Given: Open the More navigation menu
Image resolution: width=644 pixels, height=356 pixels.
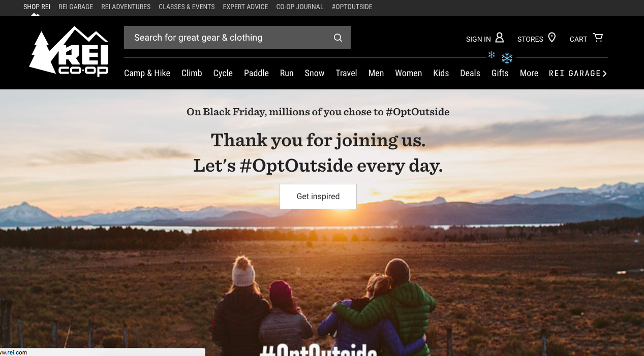Looking at the screenshot, I should coord(529,73).
